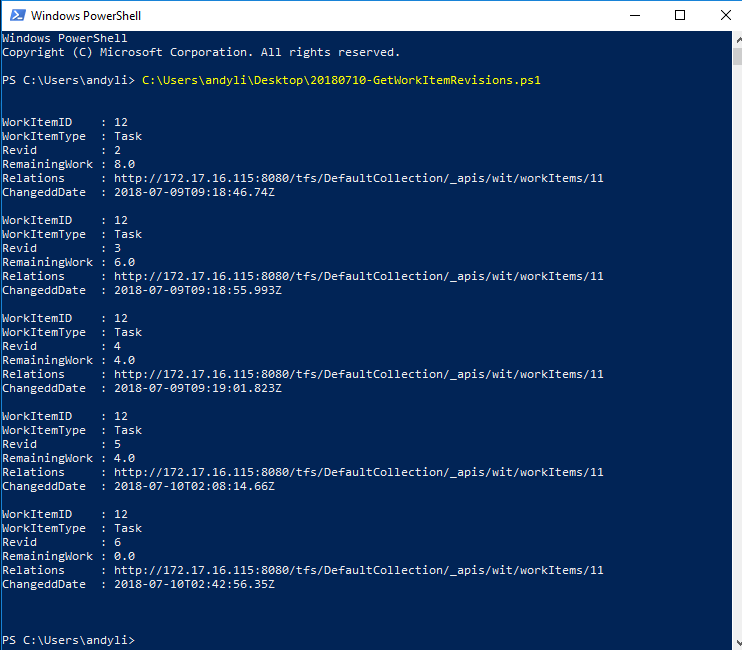742x650 pixels.
Task: Click the vertical scrollbar thumb
Action: pos(738,56)
